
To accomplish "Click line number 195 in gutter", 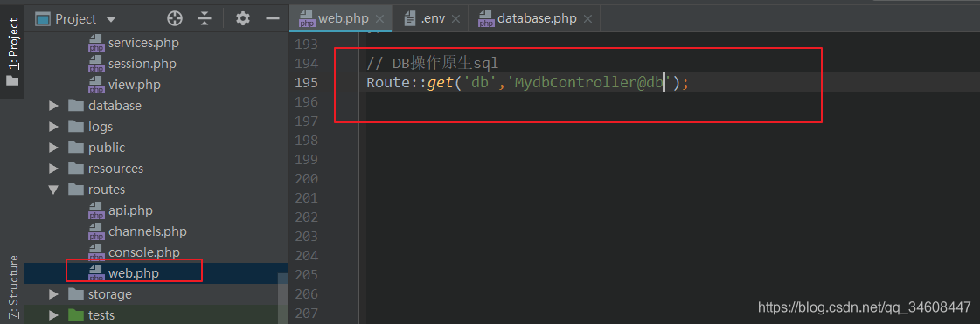I will pos(306,82).
